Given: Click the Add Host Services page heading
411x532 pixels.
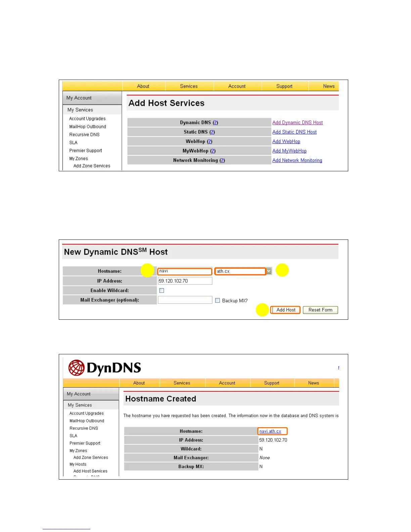Looking at the screenshot, I should click(167, 103).
